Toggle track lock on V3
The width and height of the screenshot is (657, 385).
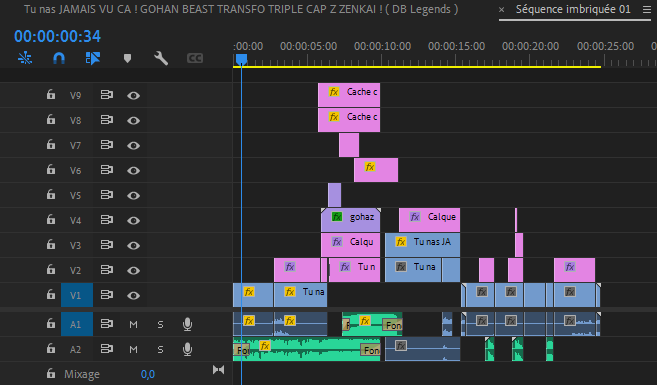tap(51, 245)
